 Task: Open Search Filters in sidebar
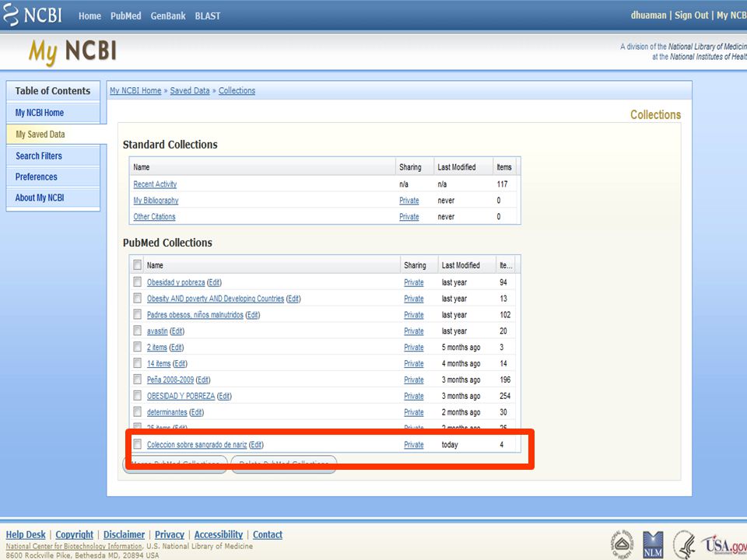(x=39, y=156)
